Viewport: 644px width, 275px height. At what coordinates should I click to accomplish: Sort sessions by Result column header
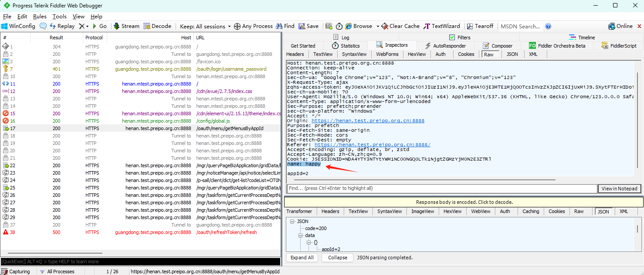57,38
